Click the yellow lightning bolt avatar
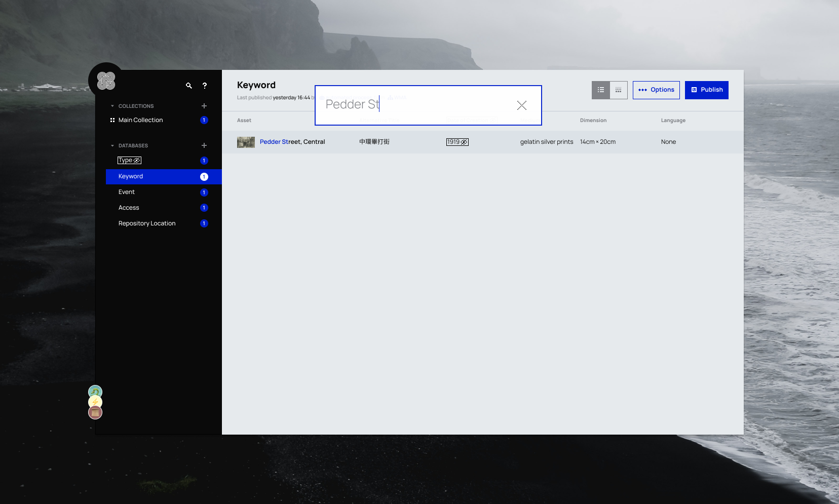 click(x=95, y=402)
